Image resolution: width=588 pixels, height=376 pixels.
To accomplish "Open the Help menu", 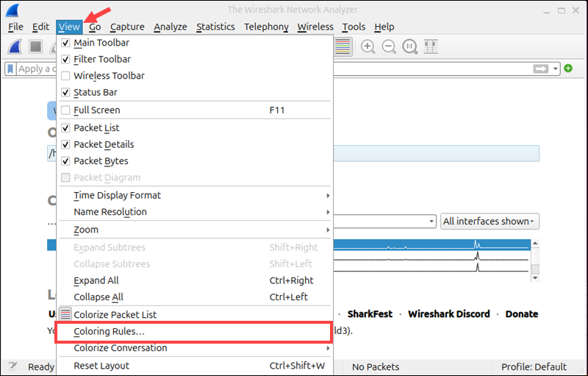I will pos(384,27).
